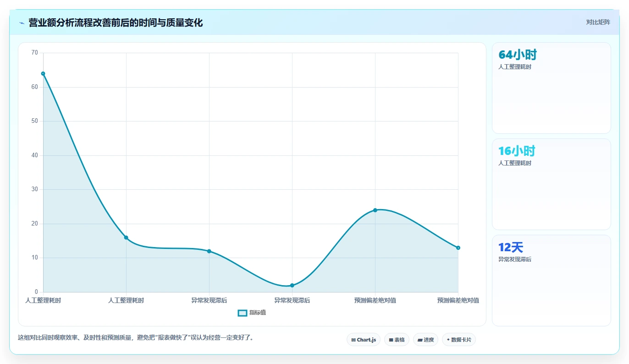Screen dimensions: 629x364
Task: Click the 指标值 legend text
Action: (x=258, y=313)
